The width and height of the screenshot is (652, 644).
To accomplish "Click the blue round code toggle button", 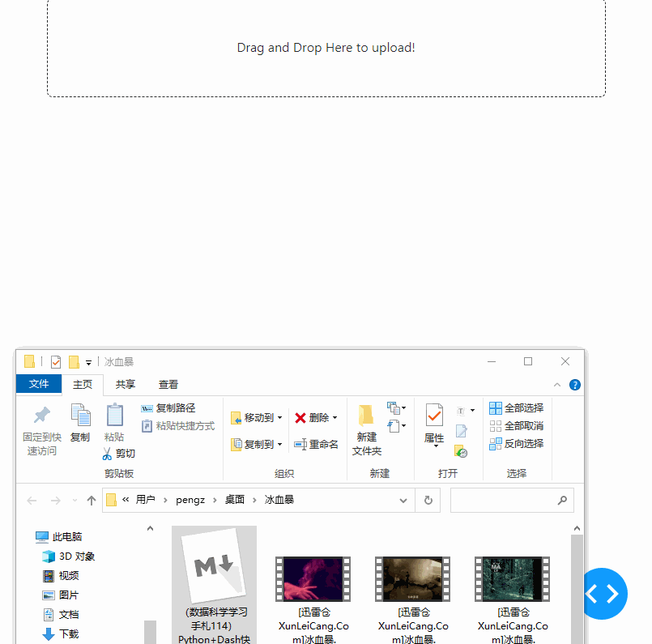I will point(602,594).
